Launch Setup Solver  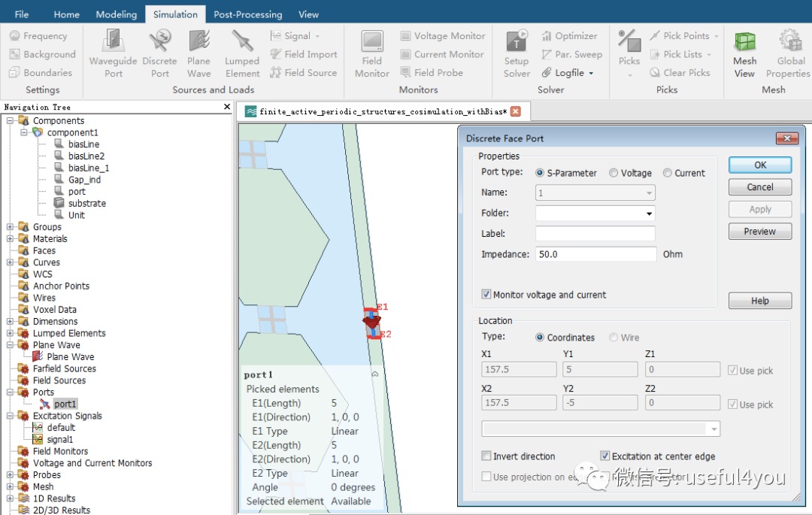(x=517, y=54)
